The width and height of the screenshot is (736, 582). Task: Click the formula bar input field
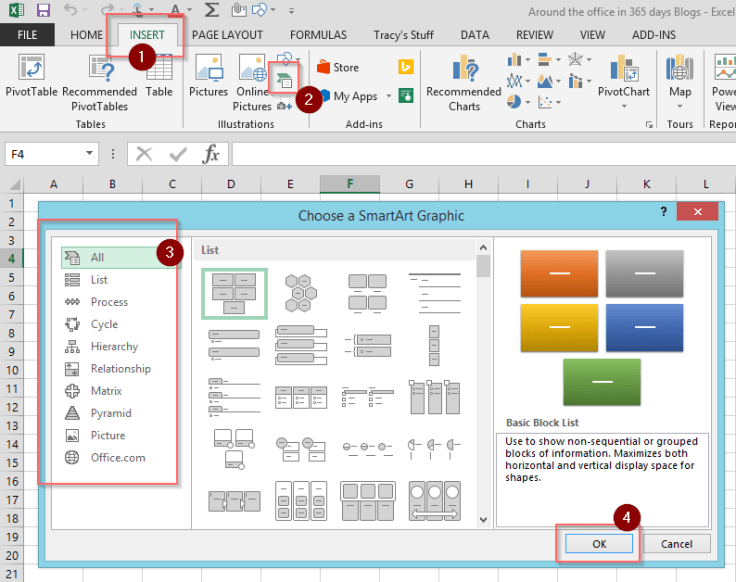click(x=480, y=154)
